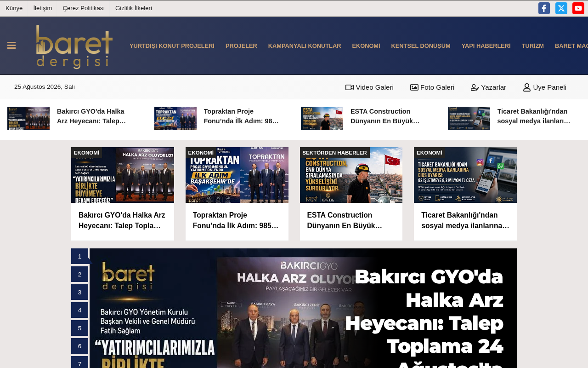Open Yurtdışı Konut Projeleri menu
Image resolution: width=588 pixels, height=368 pixels.
(x=172, y=46)
